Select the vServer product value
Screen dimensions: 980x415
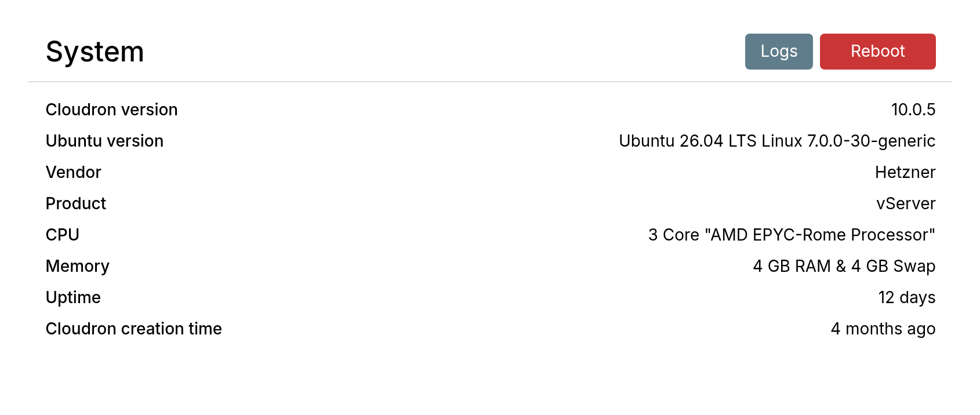(x=906, y=203)
